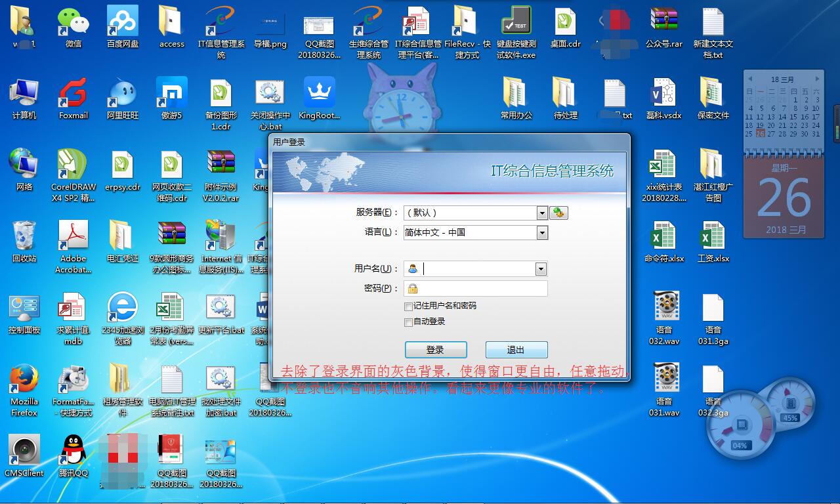Image resolution: width=840 pixels, height=504 pixels.
Task: Select the 公众号.rar archive
Action: [664, 28]
